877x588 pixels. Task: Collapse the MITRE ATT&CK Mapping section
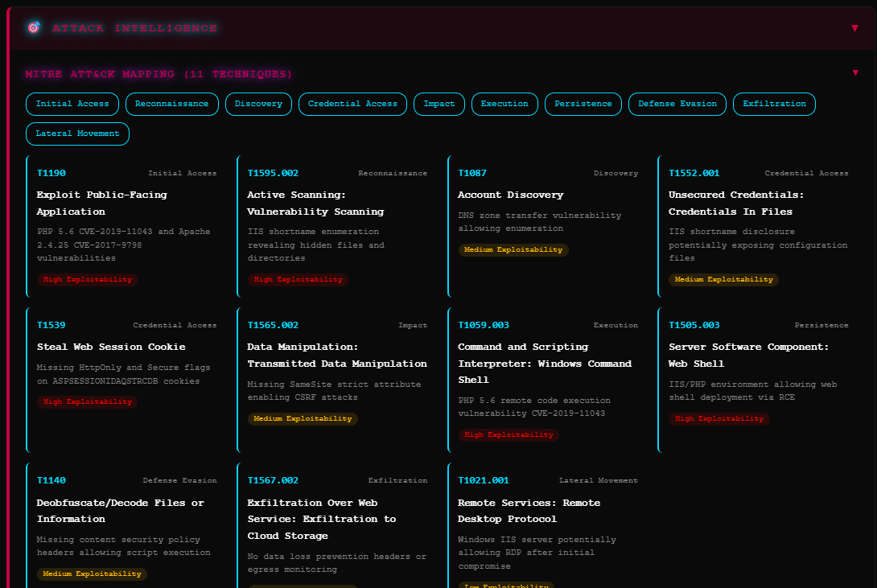click(x=854, y=73)
